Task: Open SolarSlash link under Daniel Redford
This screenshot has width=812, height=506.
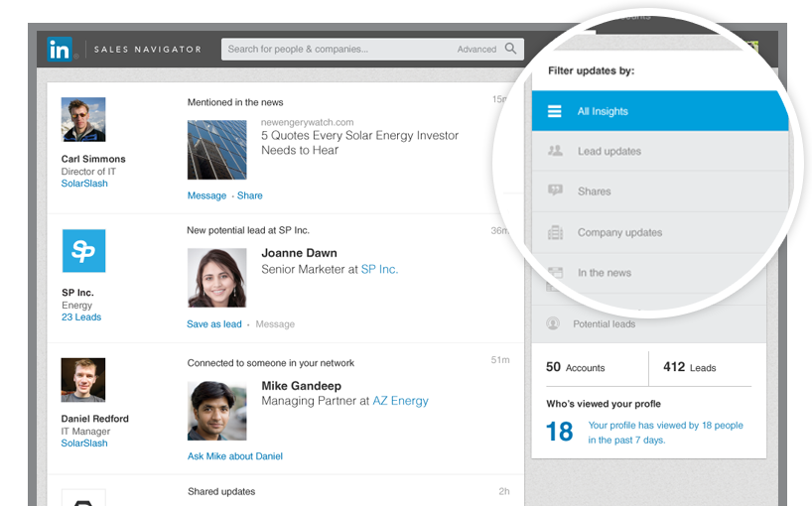Action: 84,443
